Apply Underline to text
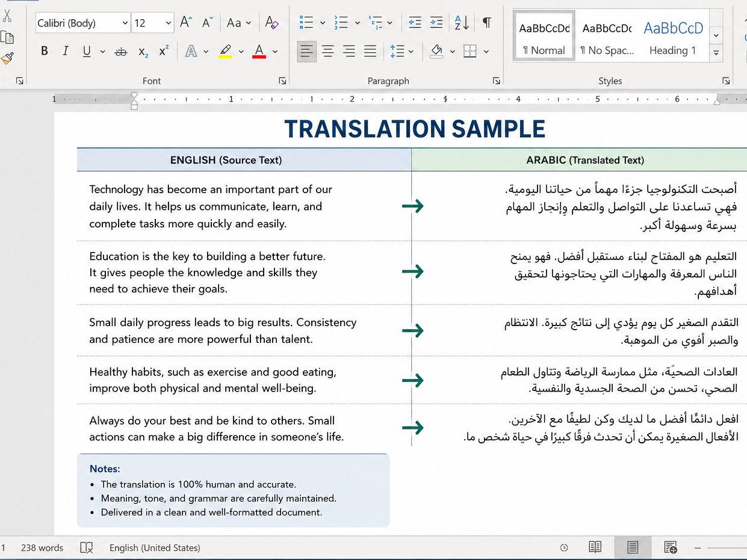Image resolution: width=747 pixels, height=560 pixels. [87, 52]
